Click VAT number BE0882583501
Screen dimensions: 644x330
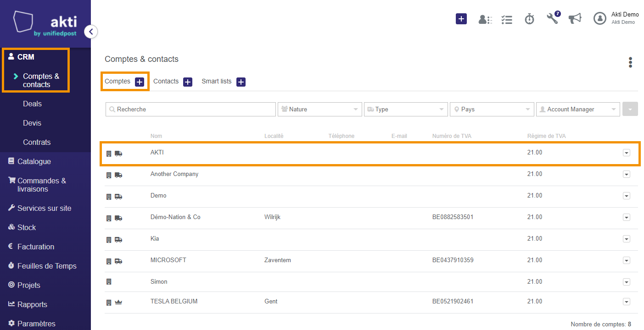453,217
